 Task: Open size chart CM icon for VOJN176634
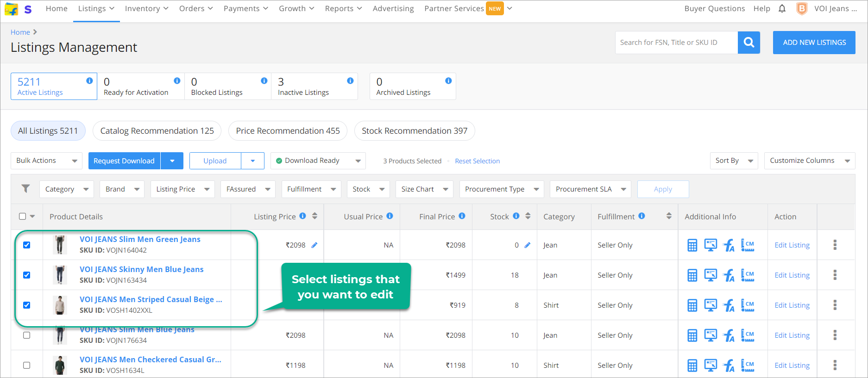pyautogui.click(x=748, y=335)
